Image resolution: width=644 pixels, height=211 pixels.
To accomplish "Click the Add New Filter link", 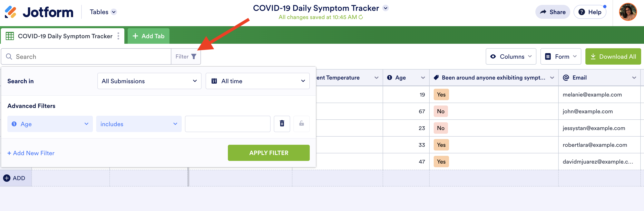I will [x=31, y=153].
